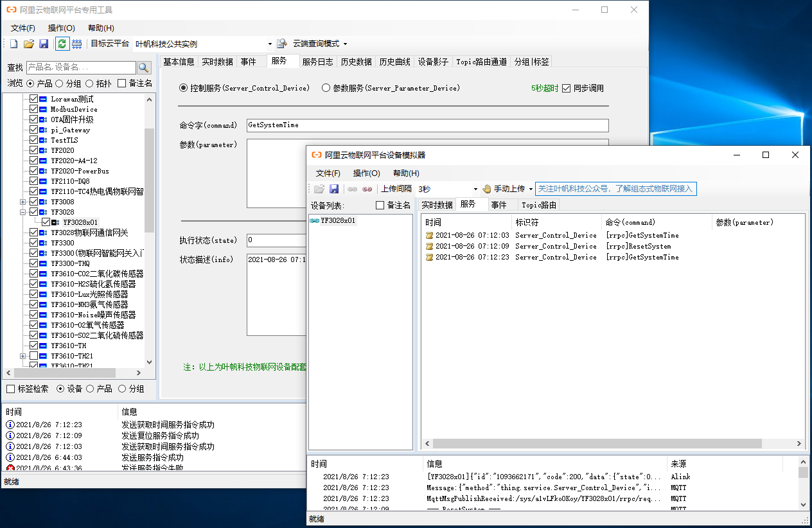
Task: Click the simulator service list horizontal scrollbar
Action: 597,444
